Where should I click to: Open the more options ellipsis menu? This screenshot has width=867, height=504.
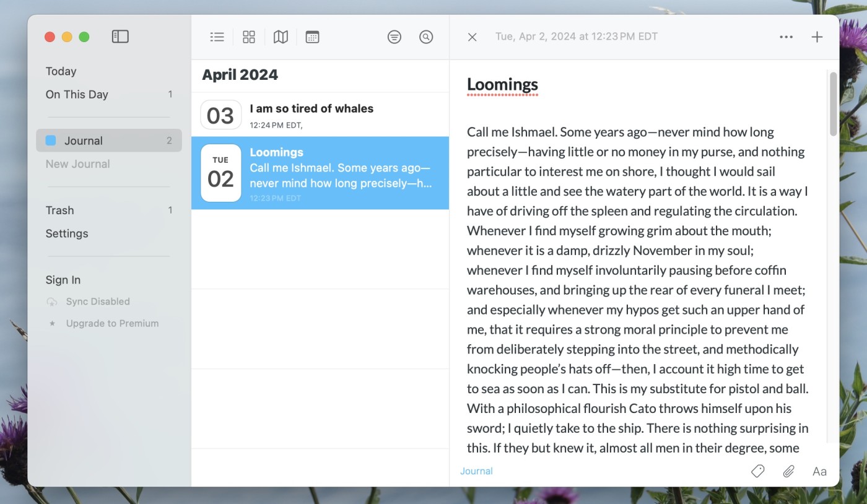click(x=786, y=37)
